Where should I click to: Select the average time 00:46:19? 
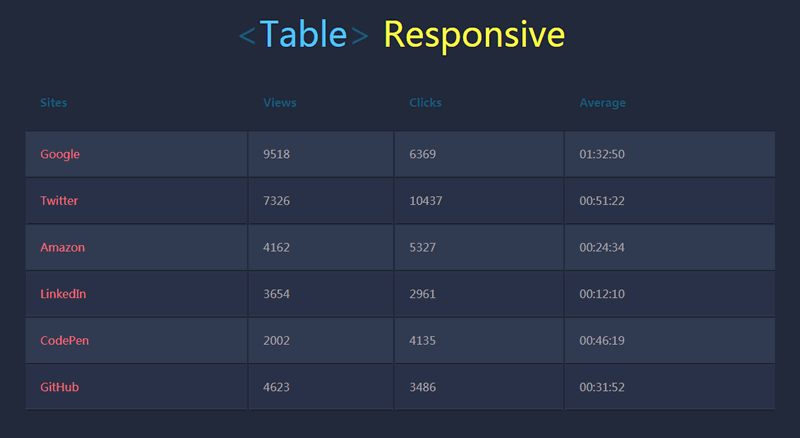coord(602,340)
